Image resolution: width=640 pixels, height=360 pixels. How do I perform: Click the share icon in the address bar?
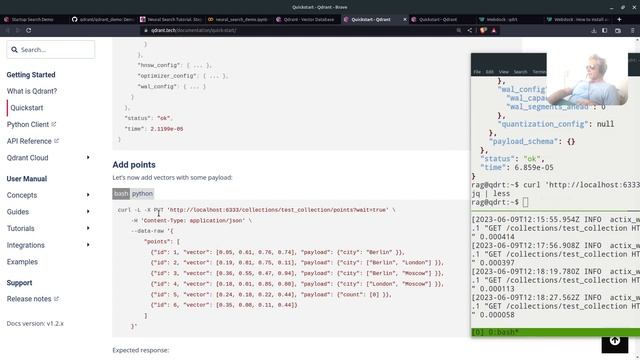click(470, 30)
